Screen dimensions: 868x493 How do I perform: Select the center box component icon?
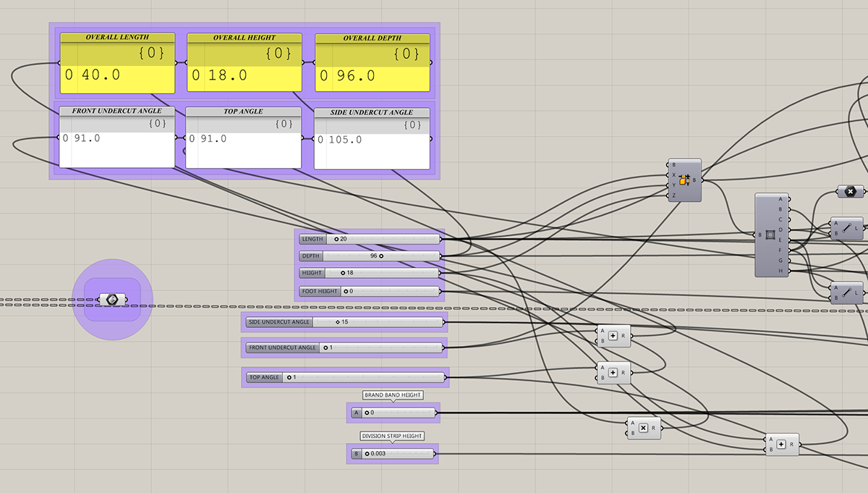click(683, 180)
